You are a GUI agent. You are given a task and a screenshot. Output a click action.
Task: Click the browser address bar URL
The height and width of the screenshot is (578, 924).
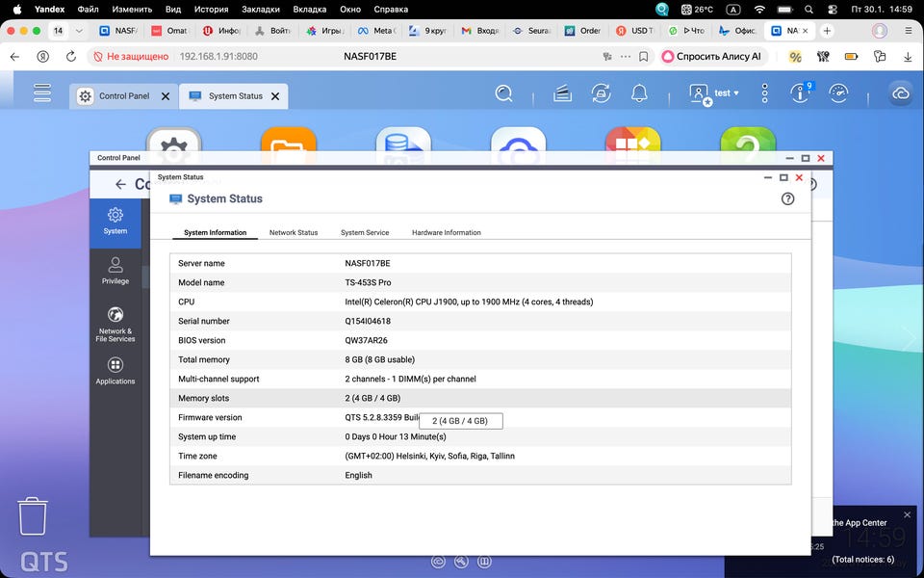(x=218, y=57)
